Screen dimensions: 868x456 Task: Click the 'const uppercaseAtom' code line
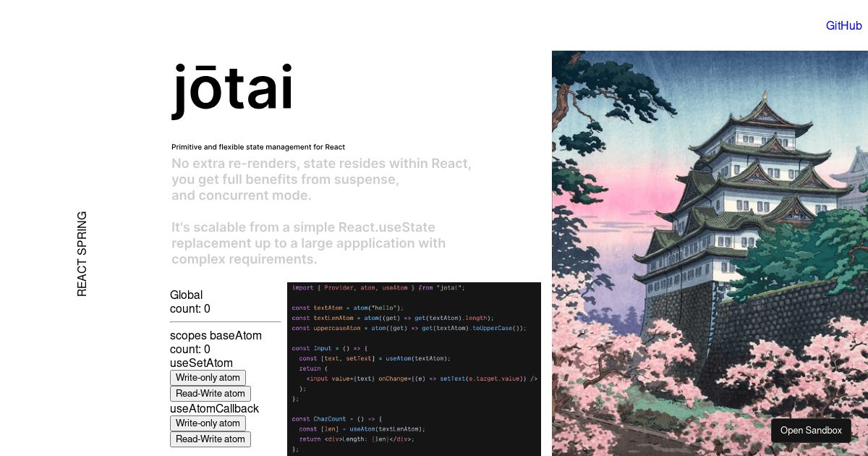409,328
